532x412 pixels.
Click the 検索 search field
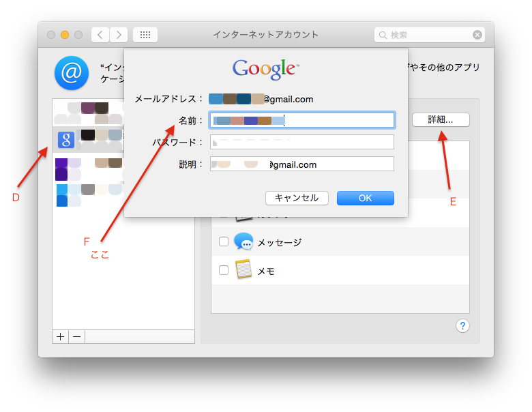[430, 35]
